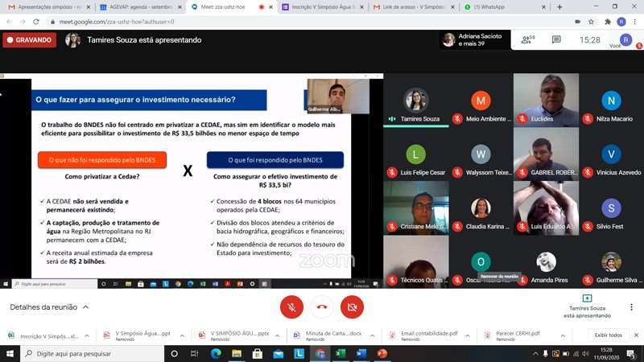Bookmark this page with the star icon

pos(590,22)
